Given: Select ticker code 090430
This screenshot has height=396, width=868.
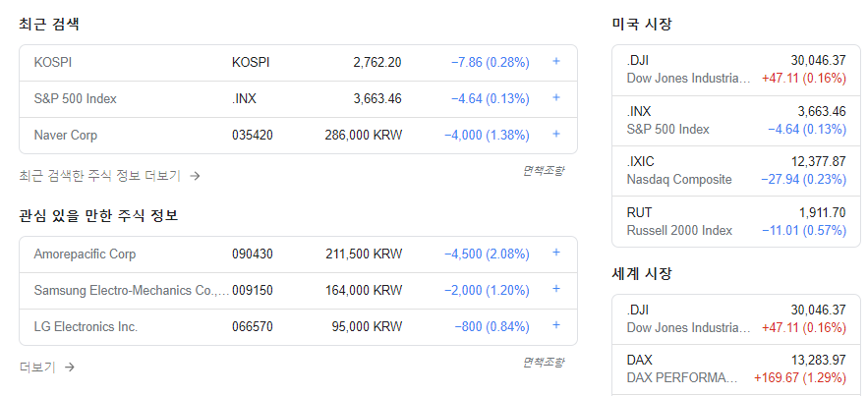Looking at the screenshot, I should [253, 255].
